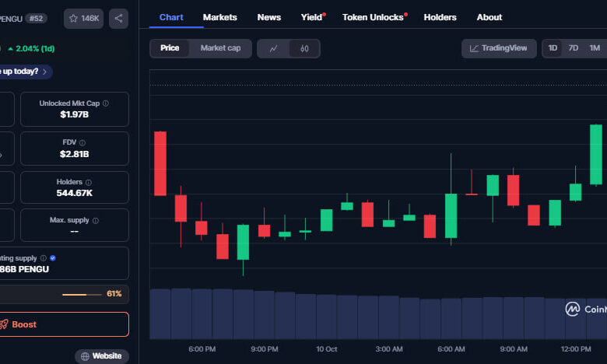Click the info icon beside Max. supply
607x364 pixels.
click(x=96, y=220)
